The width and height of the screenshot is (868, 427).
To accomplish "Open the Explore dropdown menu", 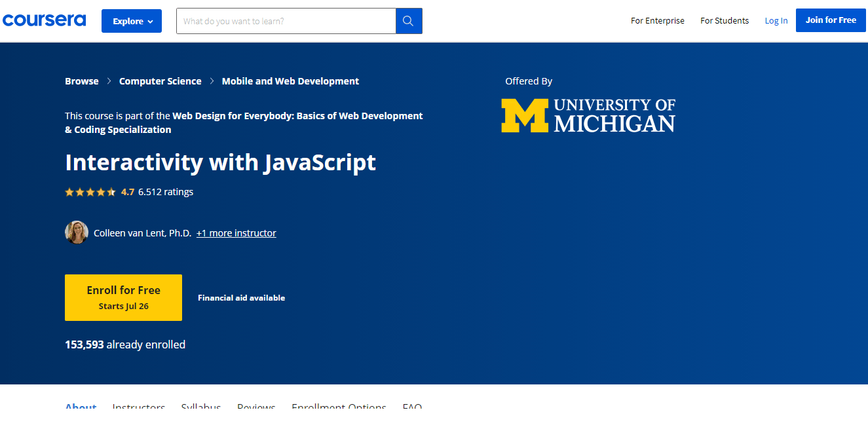I will pos(132,21).
